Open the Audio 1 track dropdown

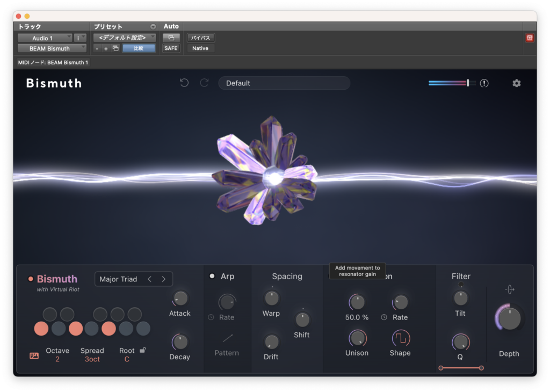(45, 38)
